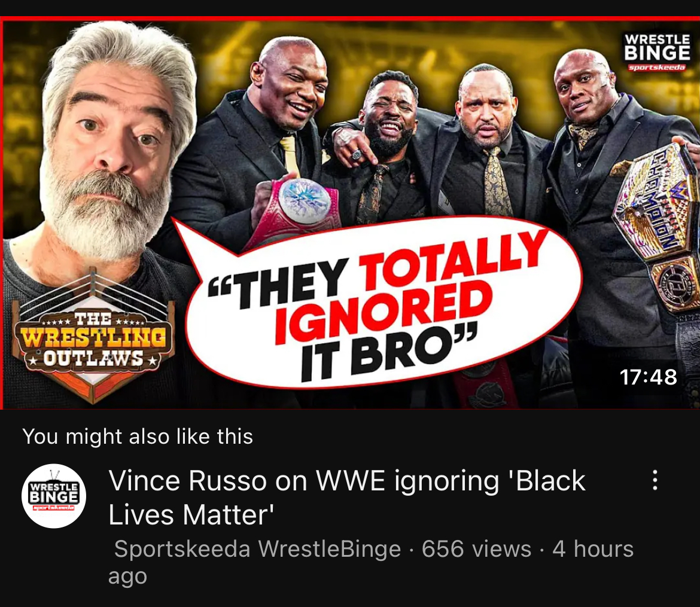
Task: Visit the Sportskeeda WrestleBinge channel name
Action: [x=258, y=548]
